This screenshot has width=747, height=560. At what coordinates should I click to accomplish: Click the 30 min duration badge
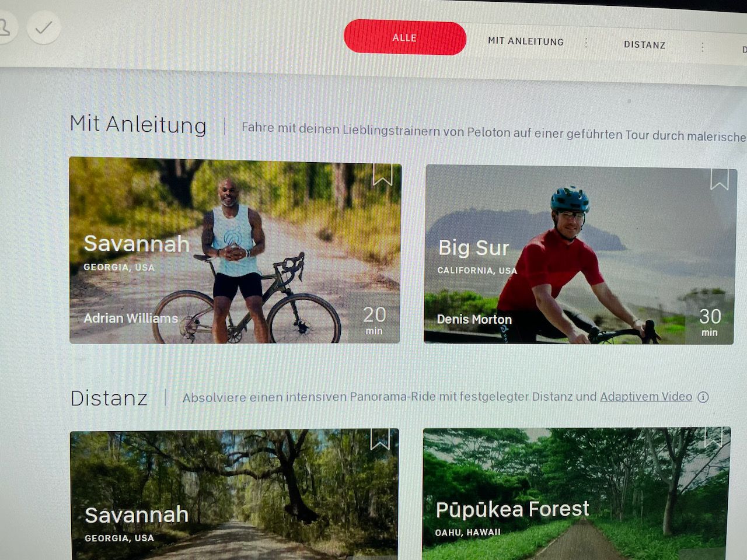click(x=710, y=321)
